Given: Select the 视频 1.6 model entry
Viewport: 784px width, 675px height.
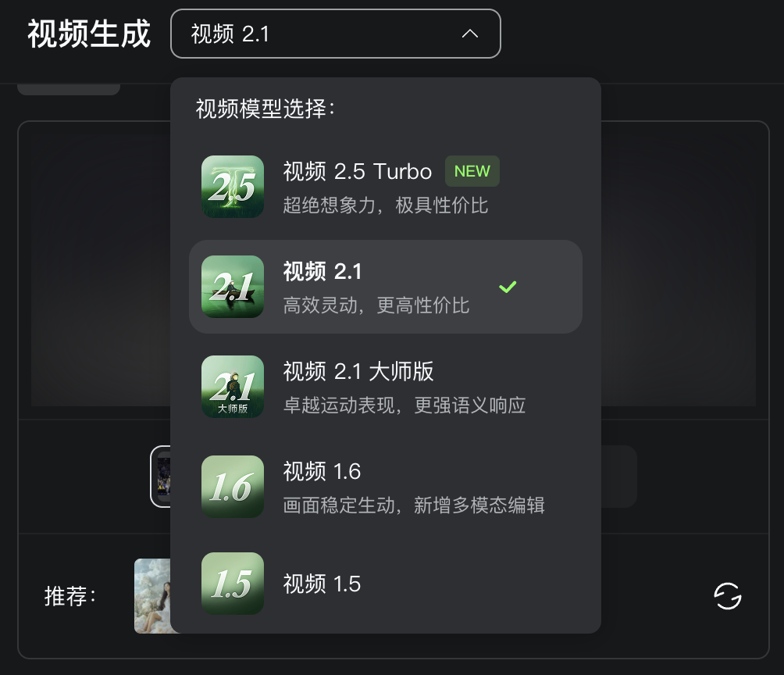Looking at the screenshot, I should [322, 471].
